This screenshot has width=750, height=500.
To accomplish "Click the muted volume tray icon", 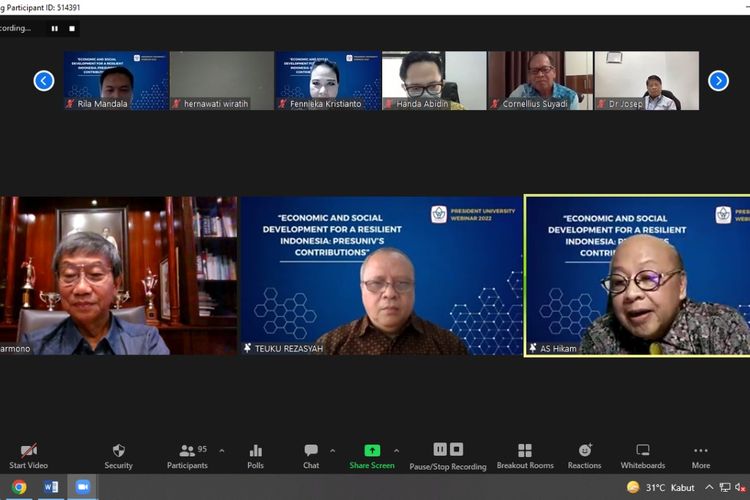I will point(741,488).
